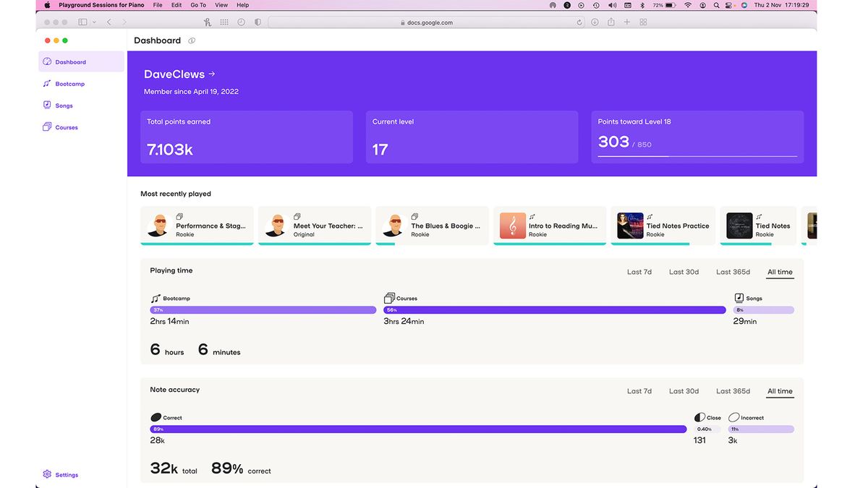Click the shield privacy report icon
868x488 pixels.
pos(258,22)
